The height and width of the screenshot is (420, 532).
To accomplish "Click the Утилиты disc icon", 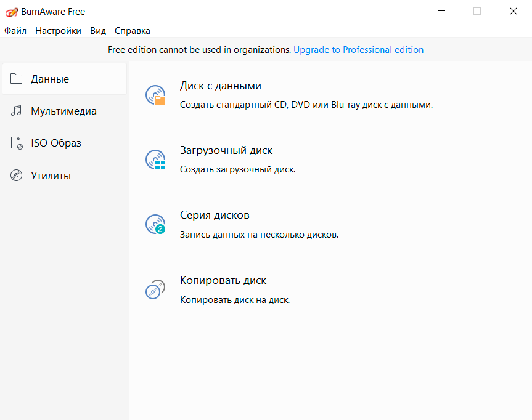I will tap(16, 176).
